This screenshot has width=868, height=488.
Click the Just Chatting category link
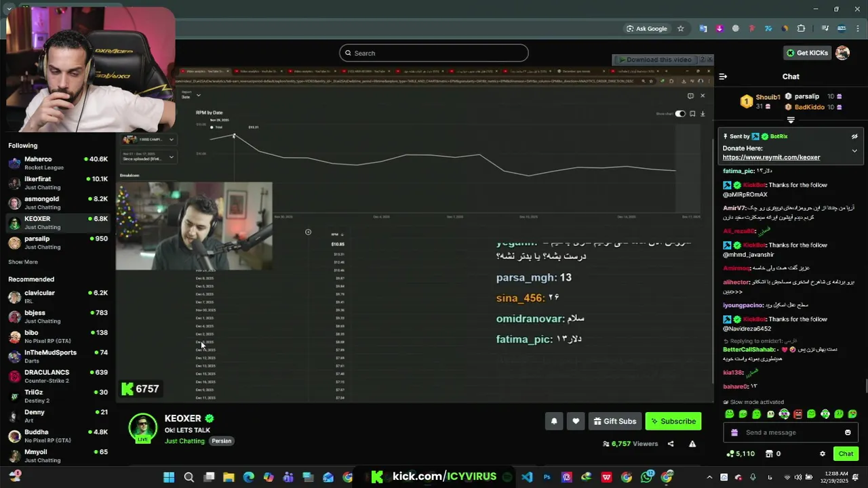184,441
